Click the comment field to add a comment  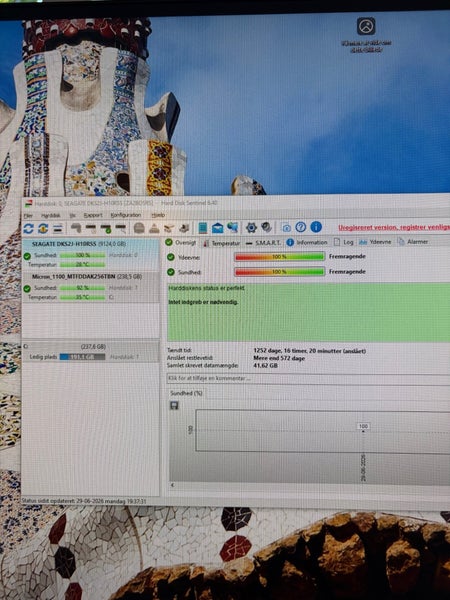coord(308,378)
